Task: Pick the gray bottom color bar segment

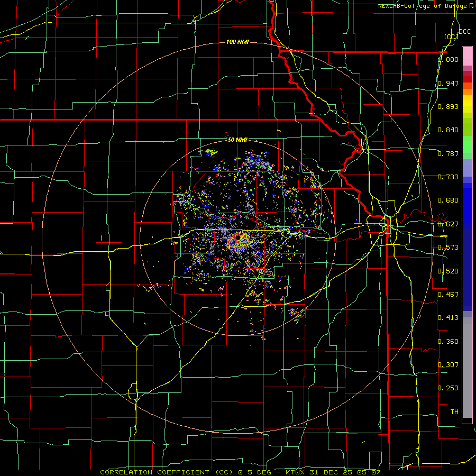Action: pos(467,368)
